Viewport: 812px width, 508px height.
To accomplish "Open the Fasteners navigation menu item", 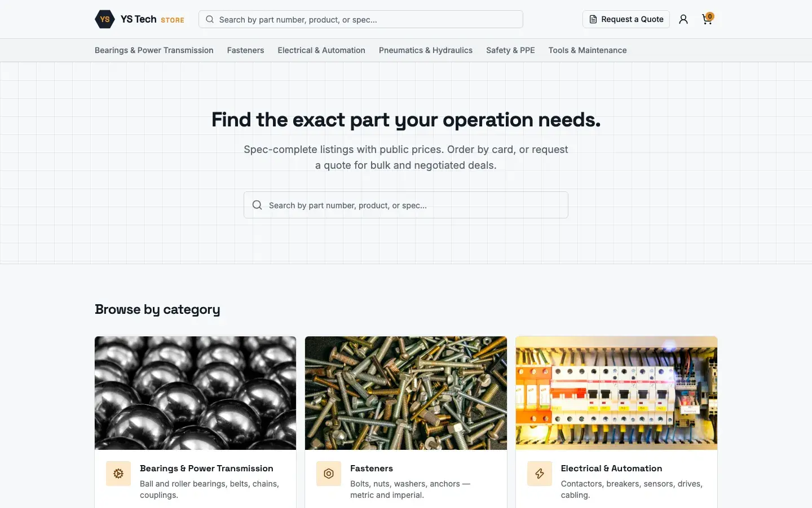I will pyautogui.click(x=245, y=50).
